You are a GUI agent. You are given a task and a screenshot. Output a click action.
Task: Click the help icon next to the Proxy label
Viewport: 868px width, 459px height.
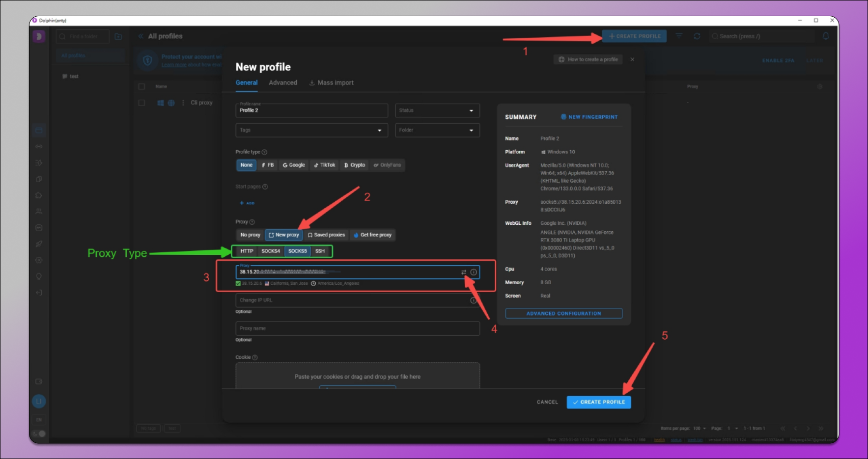252,222
